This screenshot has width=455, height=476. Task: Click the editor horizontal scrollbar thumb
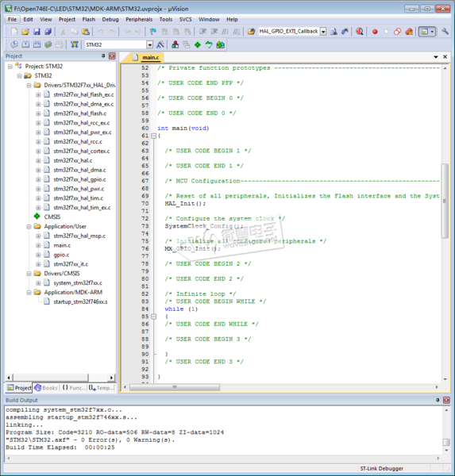[175, 387]
